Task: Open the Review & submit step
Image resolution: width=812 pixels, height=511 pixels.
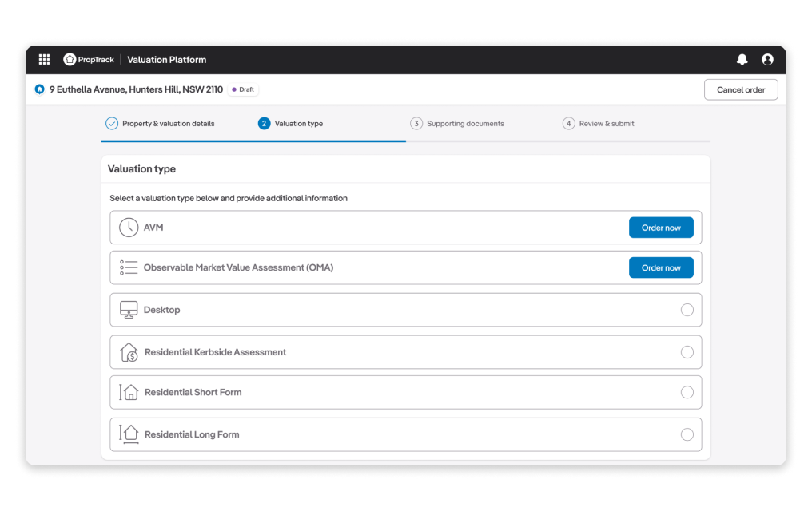Action: click(607, 124)
